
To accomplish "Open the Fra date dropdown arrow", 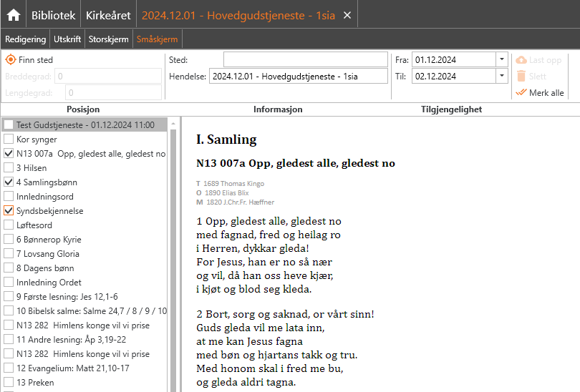I will coord(501,59).
